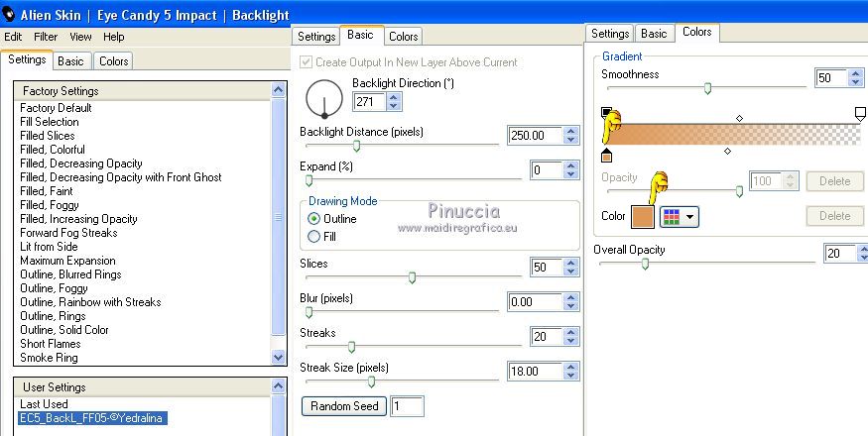Open the Filter menu
The image size is (868, 436).
(46, 37)
